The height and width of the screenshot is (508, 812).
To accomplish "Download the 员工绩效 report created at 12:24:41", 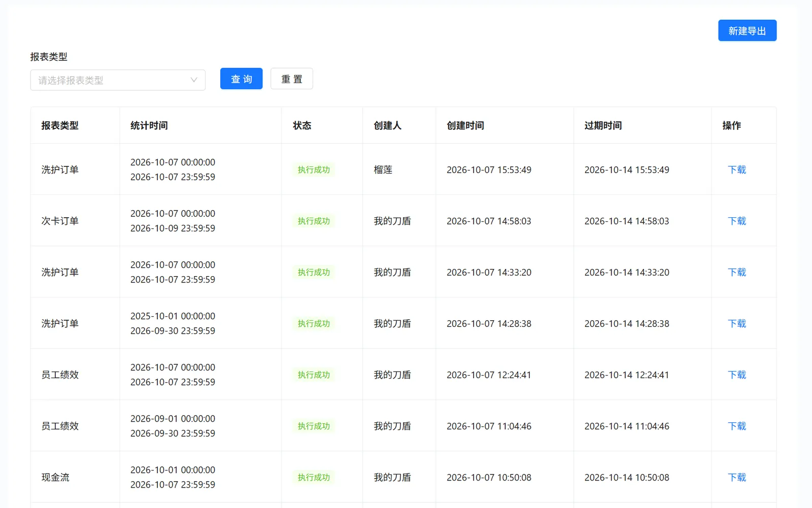I will point(737,375).
